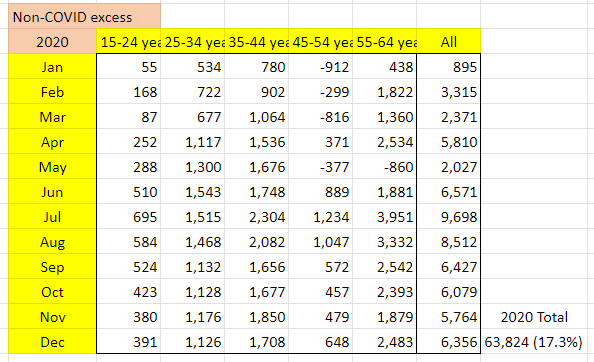Select Dec 55-64 cell showing 2,483

385,342
